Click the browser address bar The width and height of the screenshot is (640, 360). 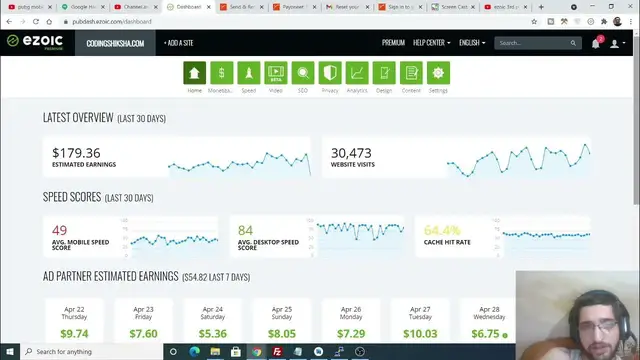tap(294, 22)
